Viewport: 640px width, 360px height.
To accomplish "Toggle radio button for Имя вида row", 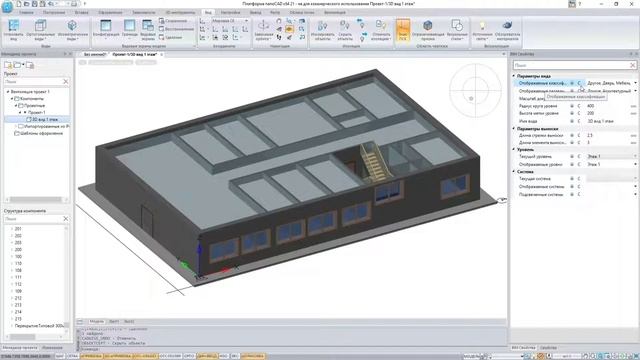I will pos(572,121).
